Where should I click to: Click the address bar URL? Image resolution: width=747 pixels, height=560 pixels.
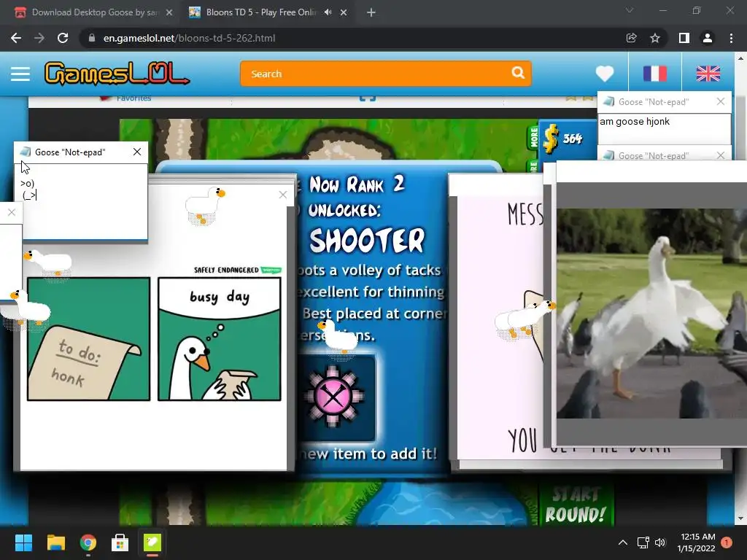click(189, 38)
